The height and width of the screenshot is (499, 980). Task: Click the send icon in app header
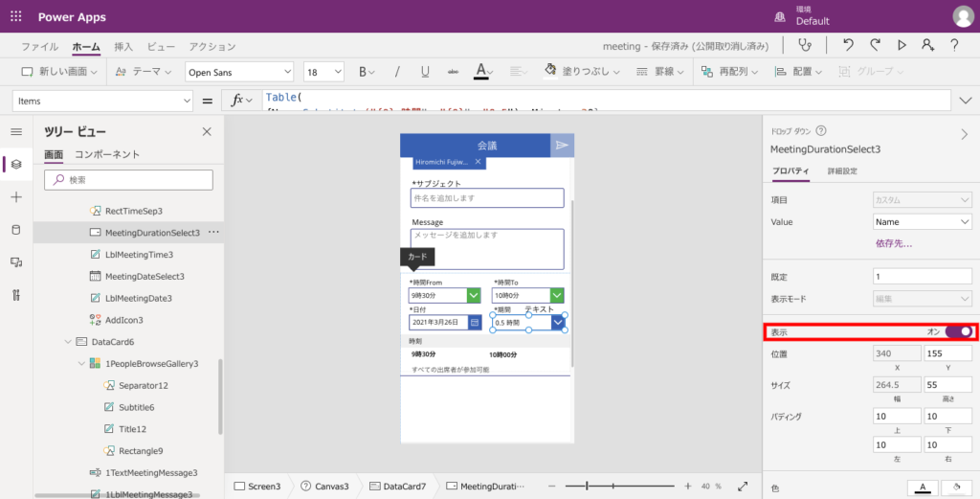[562, 145]
